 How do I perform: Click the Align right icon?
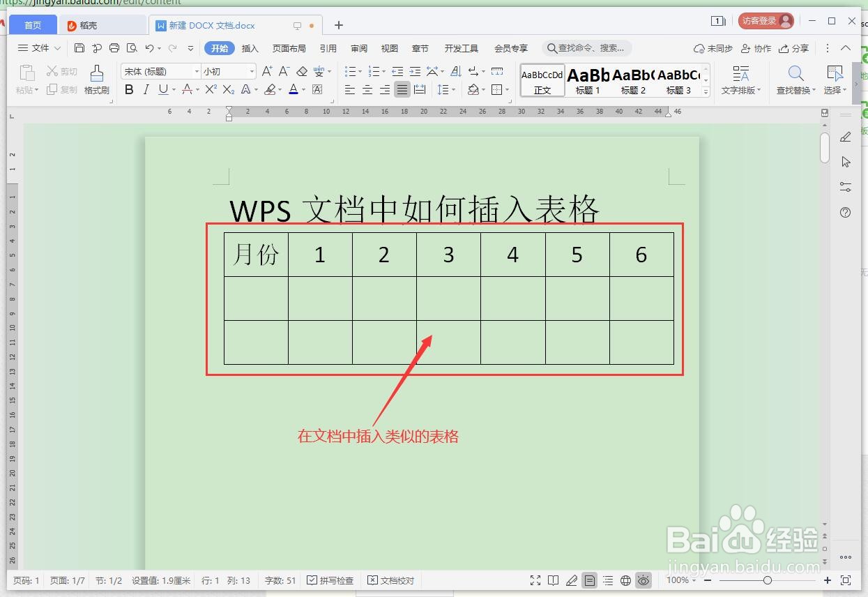point(385,89)
